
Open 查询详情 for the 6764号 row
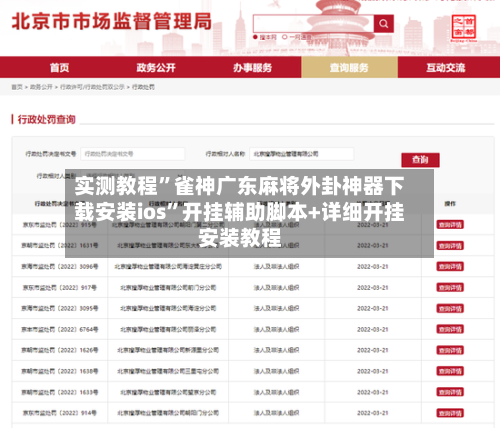[x=450, y=329]
